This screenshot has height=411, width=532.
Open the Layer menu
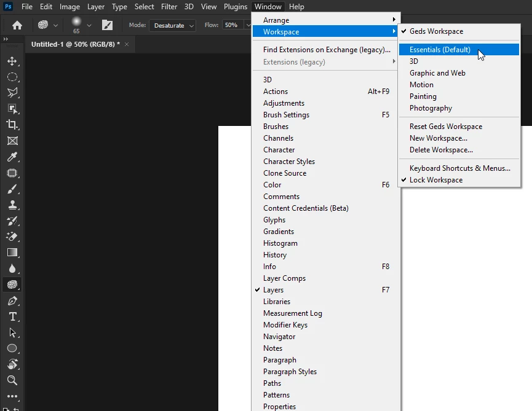(96, 7)
